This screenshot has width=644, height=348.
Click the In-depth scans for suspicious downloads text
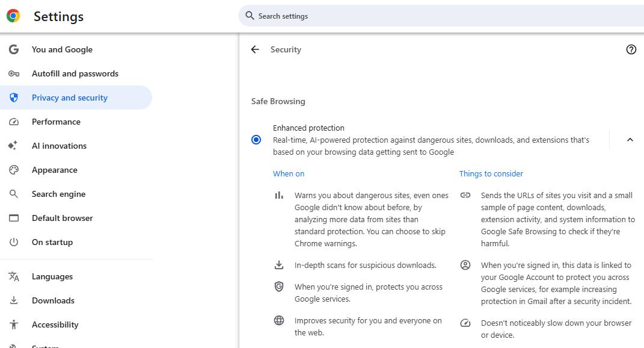tap(365, 266)
